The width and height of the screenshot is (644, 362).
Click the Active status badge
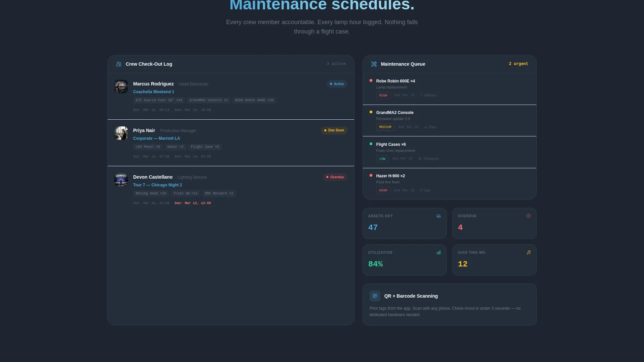337,84
